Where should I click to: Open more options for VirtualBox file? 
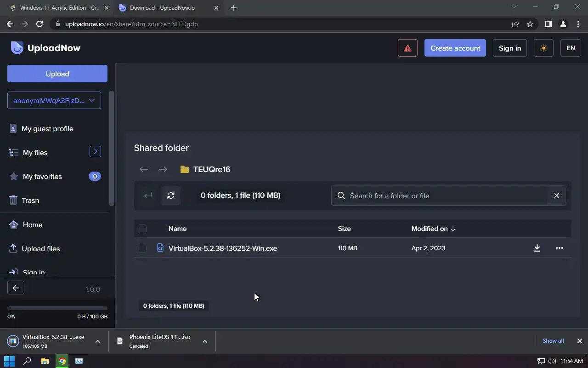(x=559, y=248)
